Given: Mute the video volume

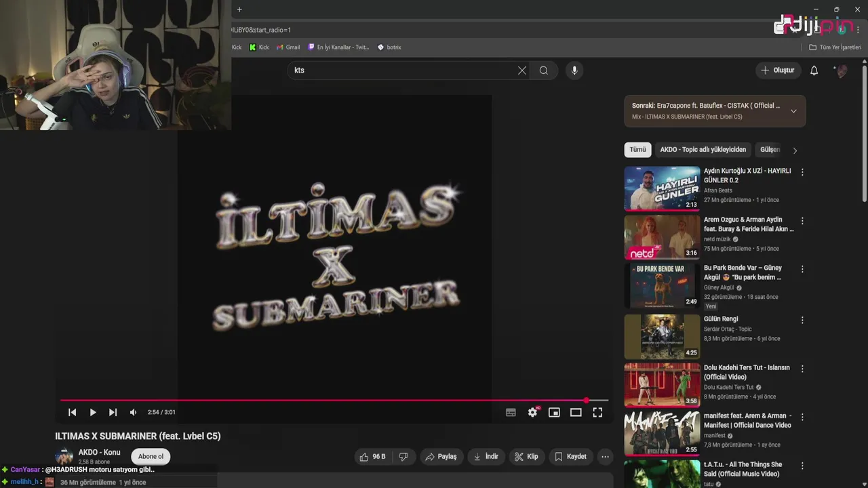Looking at the screenshot, I should coord(134,412).
